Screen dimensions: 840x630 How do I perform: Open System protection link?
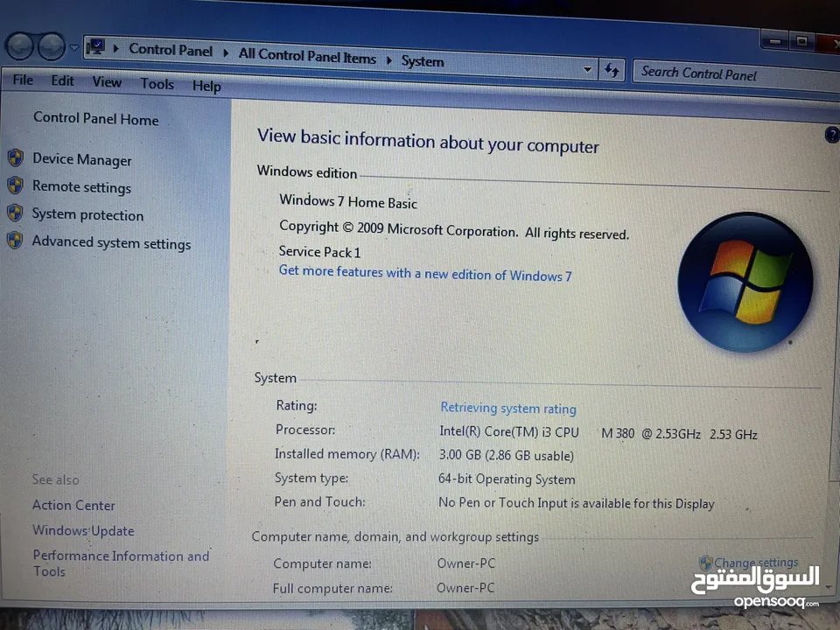(x=87, y=214)
